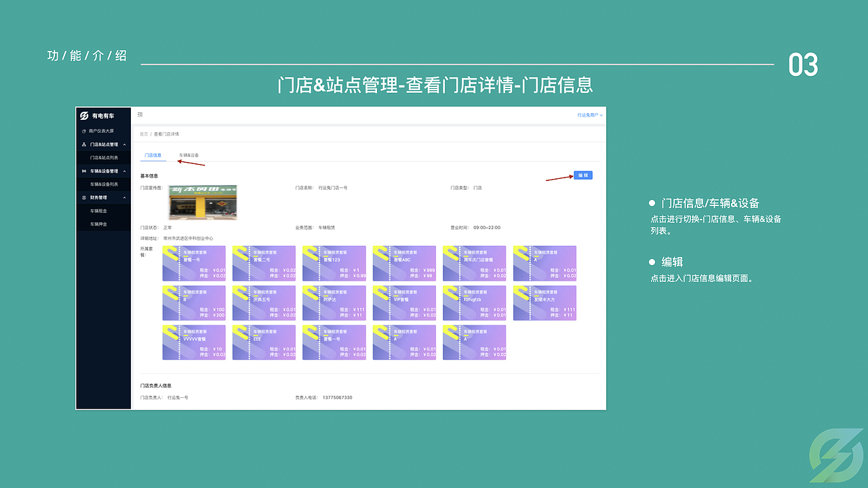Select 门店&站点列表 in the sidebar
The width and height of the screenshot is (868, 488).
coord(104,157)
